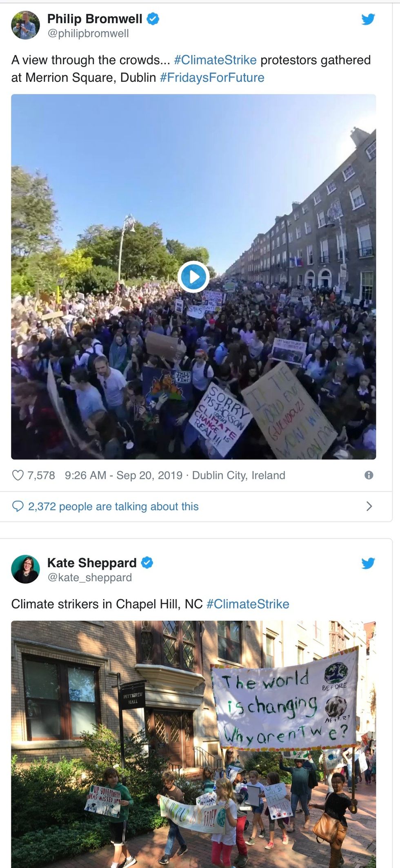Viewport: 400px width, 868px height.
Task: Play the Dublin climate strike video
Action: (x=193, y=277)
